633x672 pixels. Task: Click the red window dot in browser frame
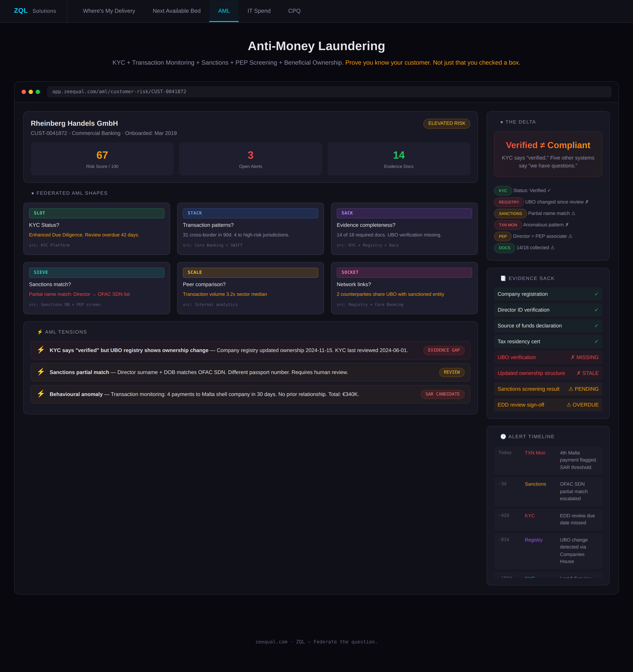coord(24,92)
